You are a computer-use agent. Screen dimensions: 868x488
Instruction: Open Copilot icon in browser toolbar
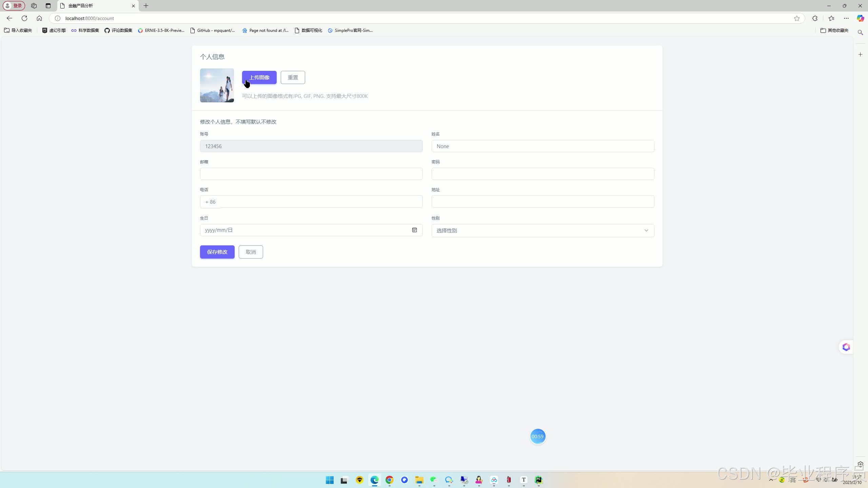[x=860, y=18]
